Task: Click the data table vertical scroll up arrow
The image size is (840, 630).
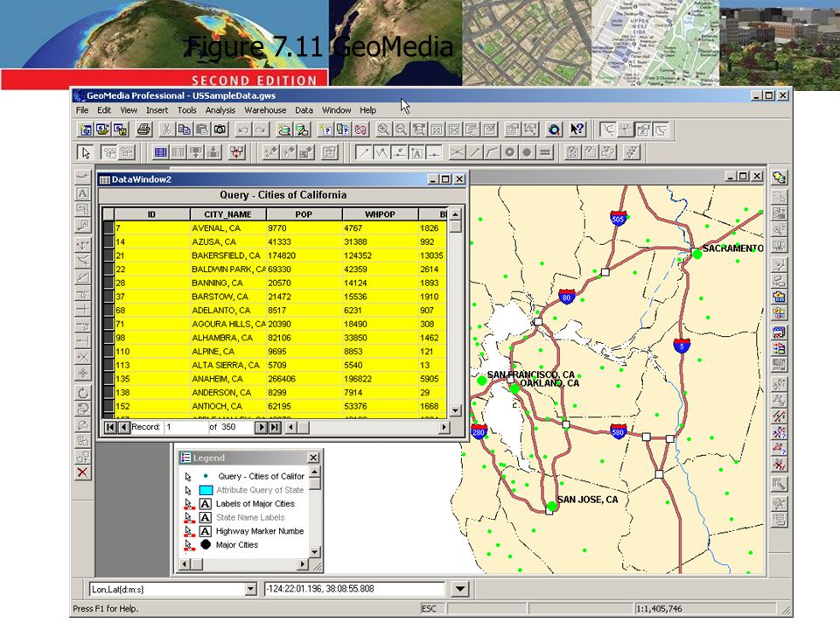Action: click(455, 214)
